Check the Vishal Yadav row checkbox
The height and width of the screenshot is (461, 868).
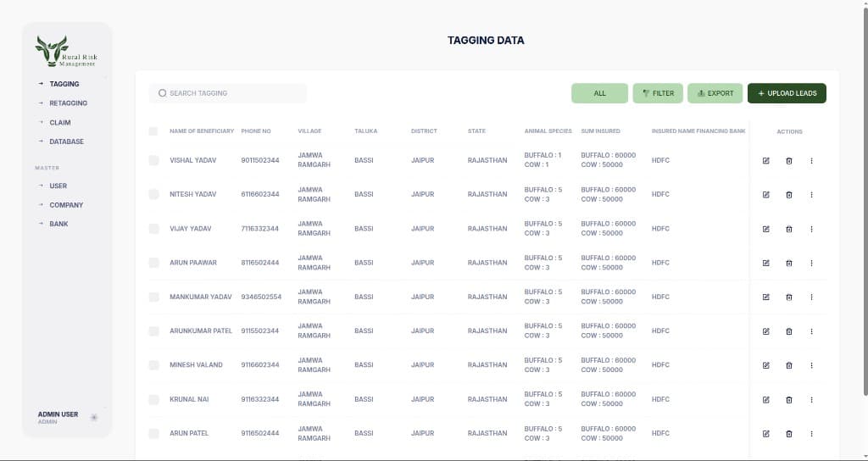153,160
